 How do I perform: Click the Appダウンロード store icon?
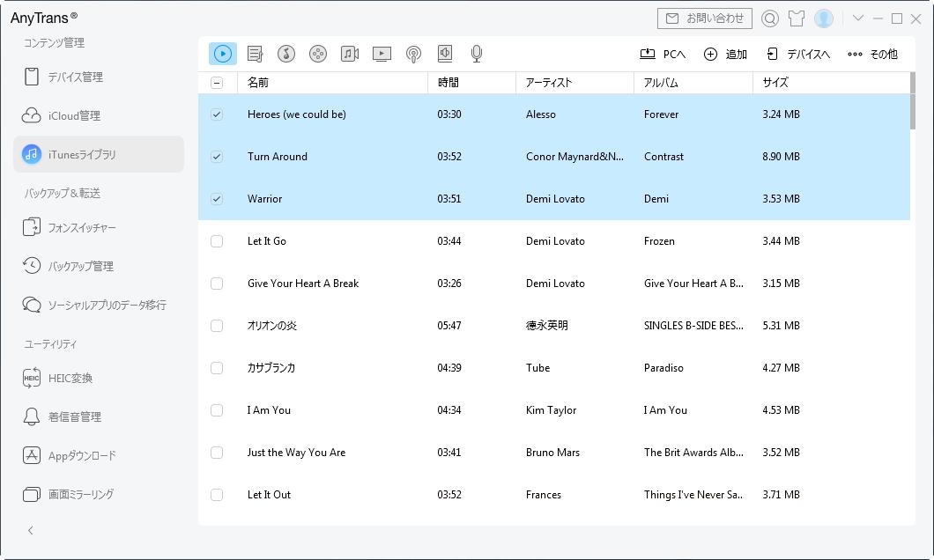click(x=32, y=455)
